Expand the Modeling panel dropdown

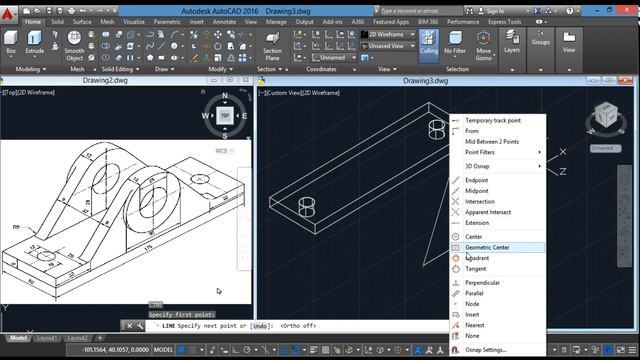pyautogui.click(x=31, y=69)
